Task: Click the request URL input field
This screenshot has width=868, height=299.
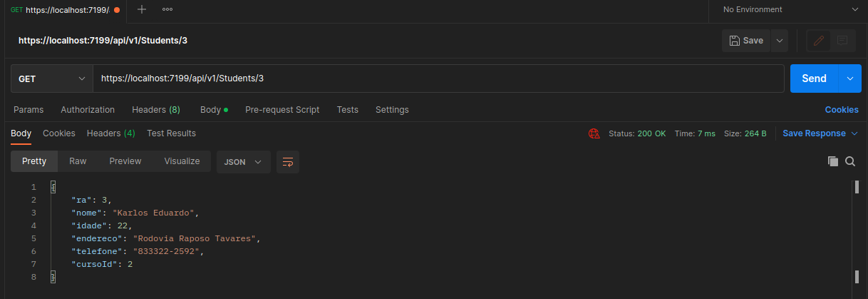Action: pyautogui.click(x=438, y=78)
